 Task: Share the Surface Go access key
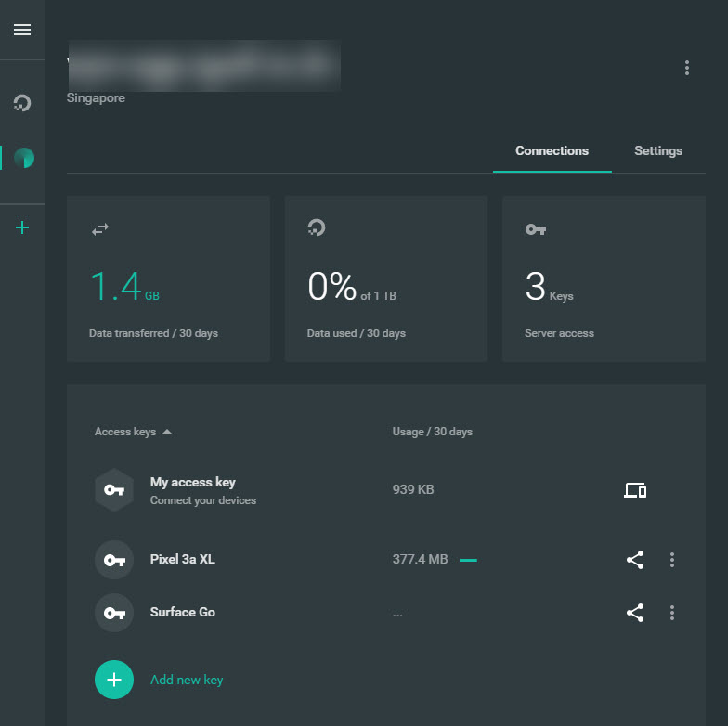coord(635,613)
